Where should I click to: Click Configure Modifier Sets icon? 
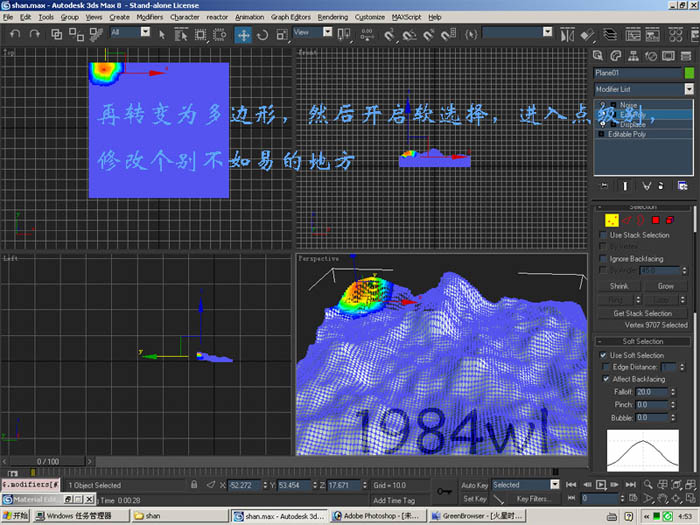[x=682, y=186]
